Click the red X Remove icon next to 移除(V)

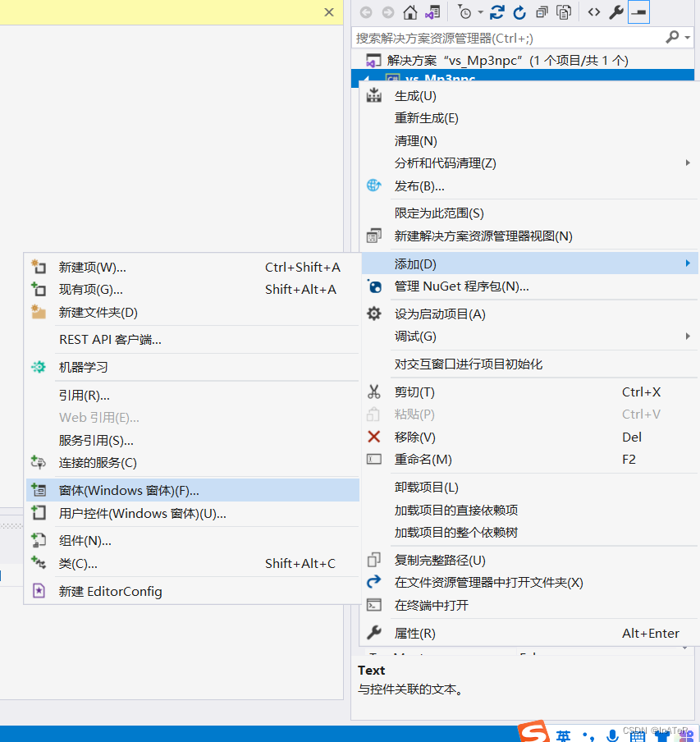pos(374,437)
